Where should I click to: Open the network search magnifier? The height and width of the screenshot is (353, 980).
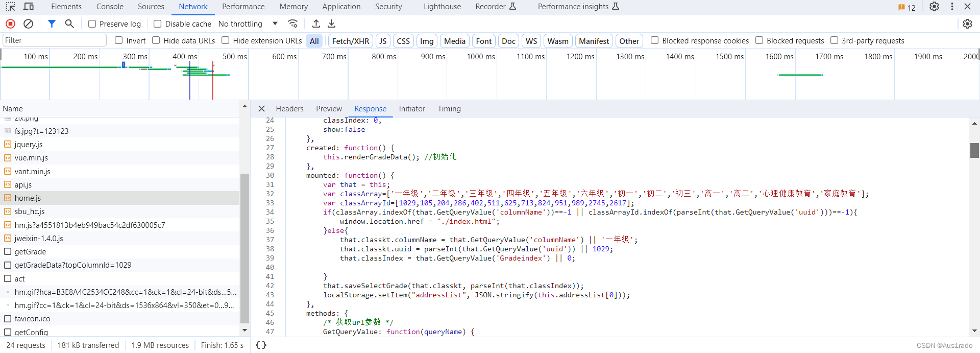coord(69,23)
